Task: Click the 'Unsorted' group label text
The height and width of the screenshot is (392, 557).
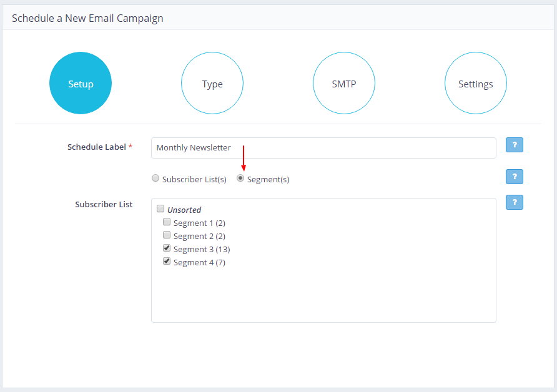Action: [x=184, y=210]
